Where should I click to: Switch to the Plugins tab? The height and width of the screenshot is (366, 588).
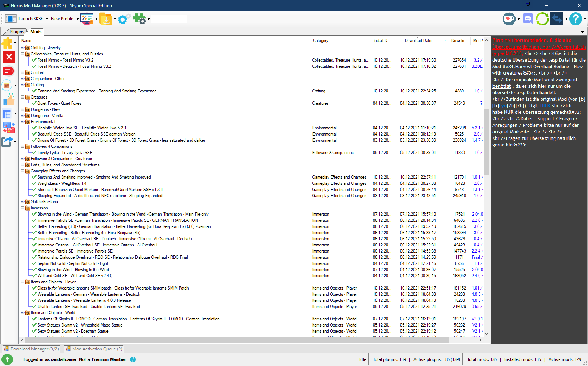[17, 32]
